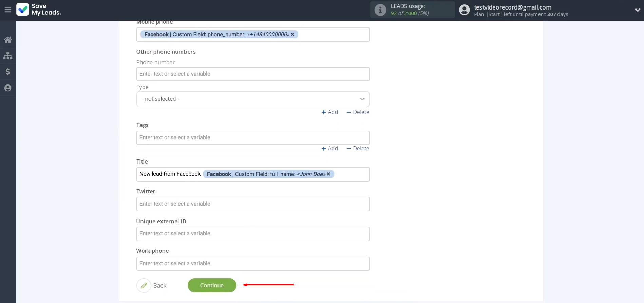Click the Other phone numbers heading
This screenshot has height=303, width=644.
point(166,52)
